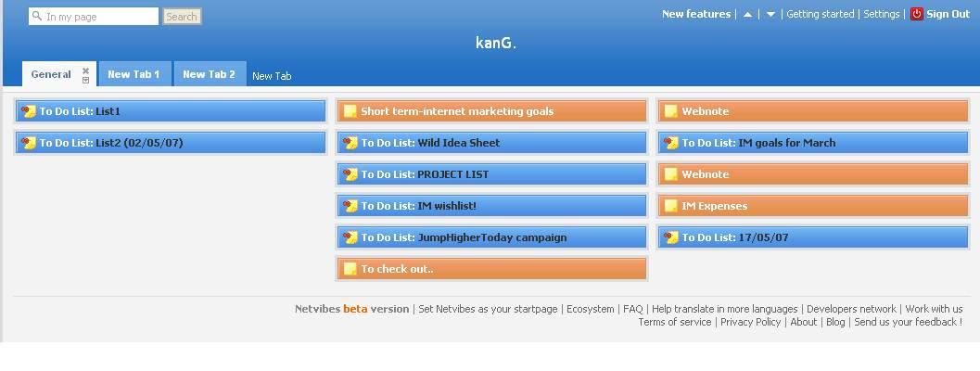Open the General tab options dropdown
This screenshot has width=980, height=371.
[x=85, y=81]
